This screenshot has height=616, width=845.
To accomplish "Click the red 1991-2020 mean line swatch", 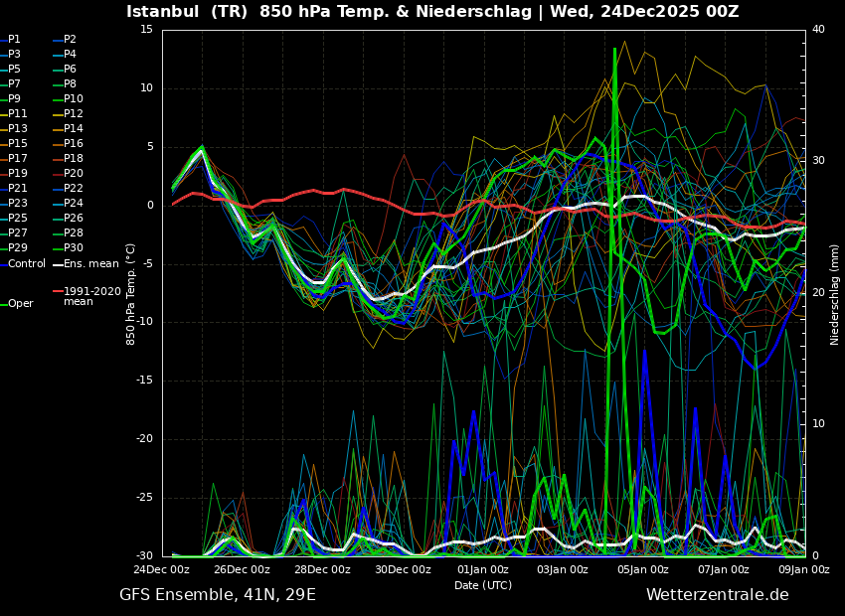I will click(x=58, y=291).
